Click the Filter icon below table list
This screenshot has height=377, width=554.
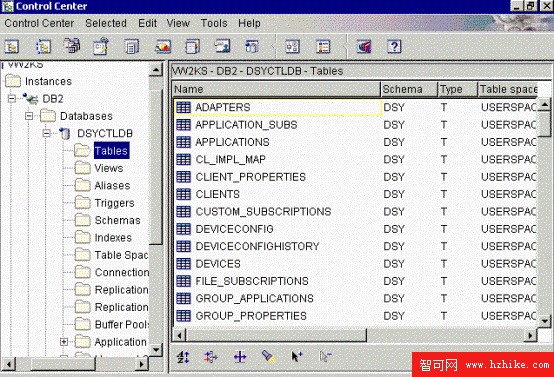click(211, 357)
